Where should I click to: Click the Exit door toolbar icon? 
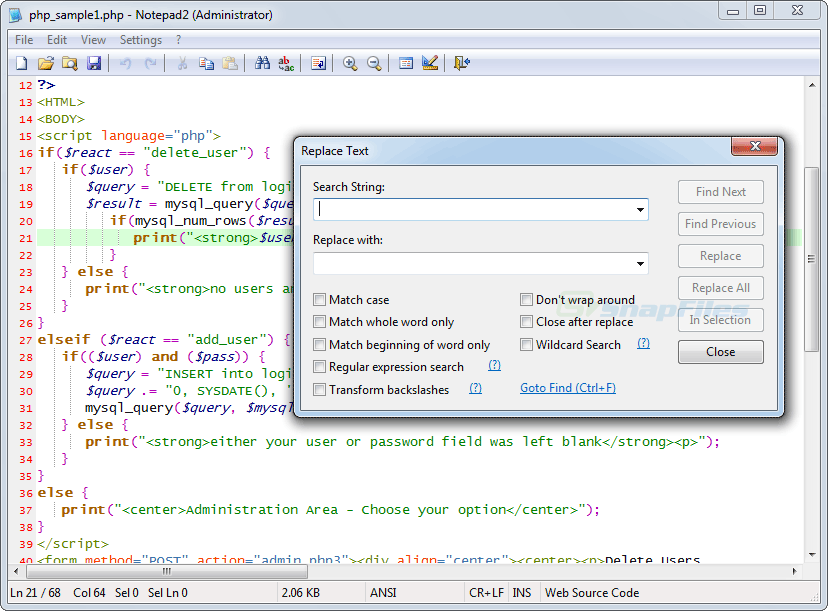point(462,63)
